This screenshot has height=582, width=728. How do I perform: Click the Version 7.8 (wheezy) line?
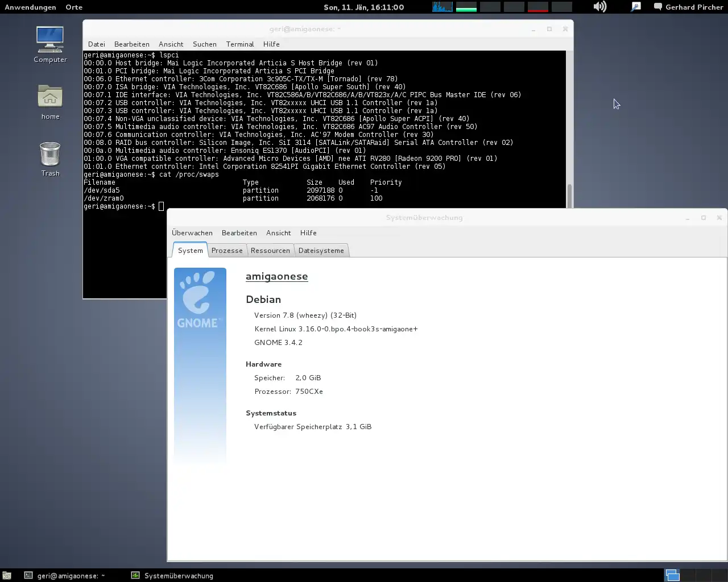(305, 315)
